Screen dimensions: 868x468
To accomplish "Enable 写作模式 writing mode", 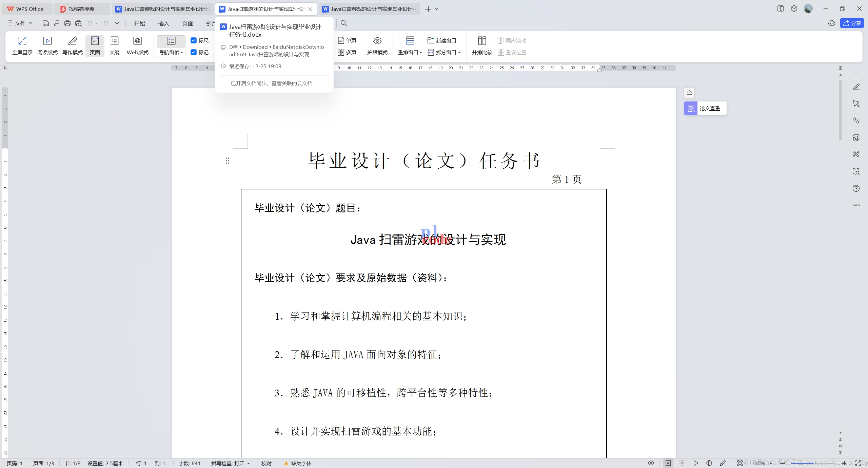I will 73,46.
